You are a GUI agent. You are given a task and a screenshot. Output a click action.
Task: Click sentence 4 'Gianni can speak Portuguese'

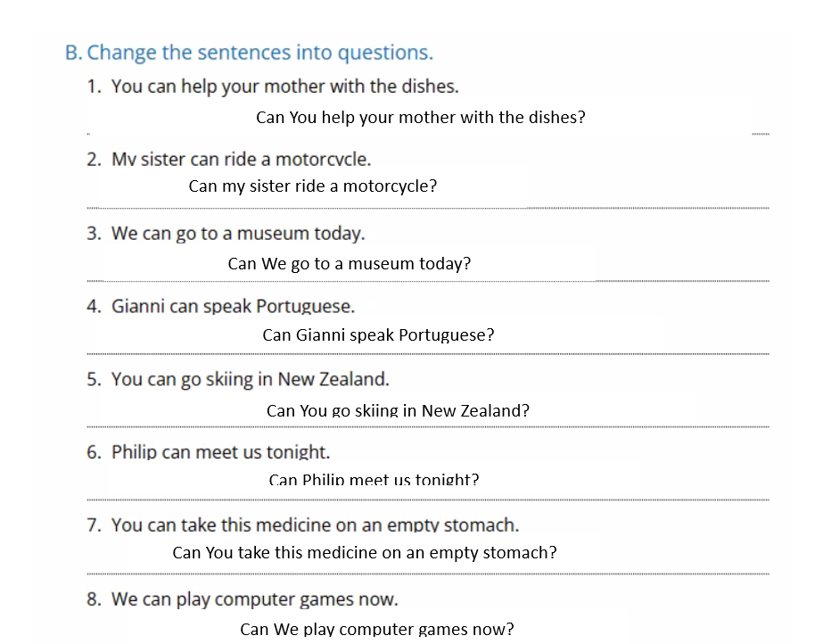233,306
